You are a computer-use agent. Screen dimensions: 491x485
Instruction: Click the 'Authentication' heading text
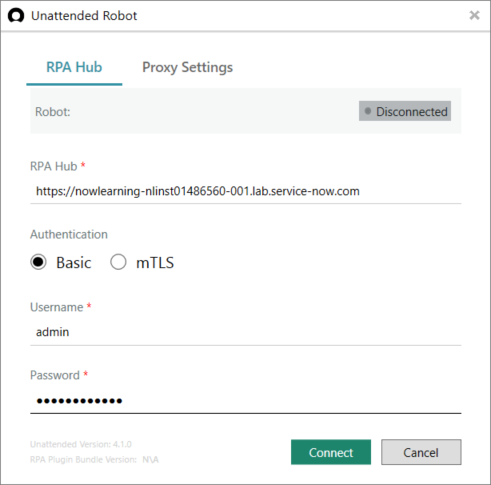tap(69, 234)
